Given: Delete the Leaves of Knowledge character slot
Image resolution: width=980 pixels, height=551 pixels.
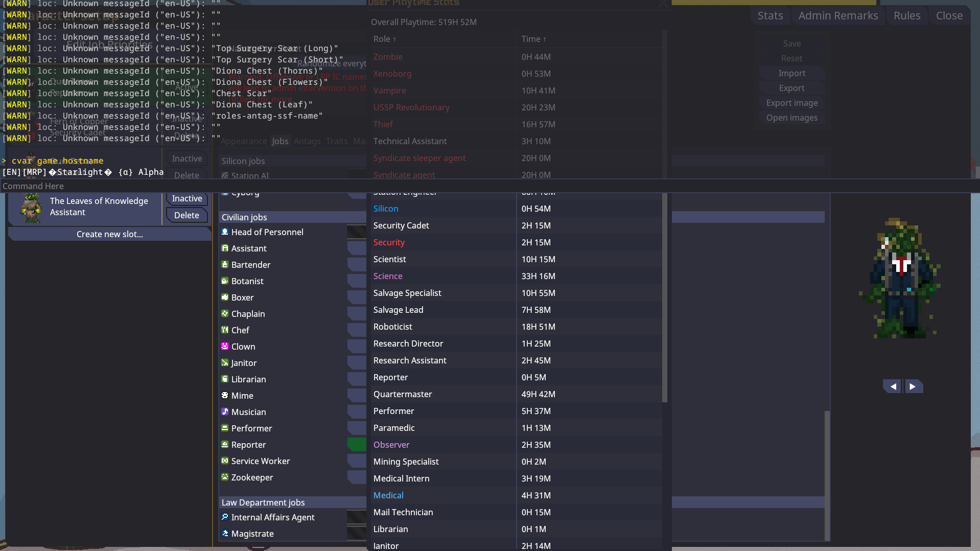Looking at the screenshot, I should 186,215.
